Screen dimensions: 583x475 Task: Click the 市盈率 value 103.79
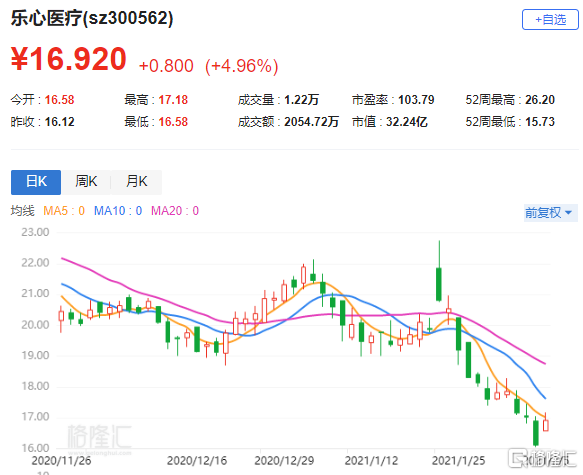click(416, 100)
